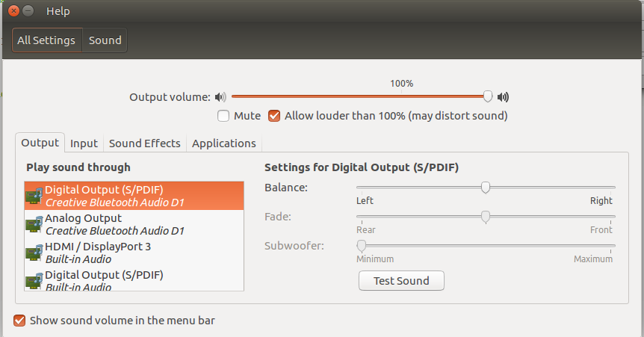The image size is (644, 337).
Task: Select Analog Output Creative Bluetooth Audio D1
Action: [134, 224]
